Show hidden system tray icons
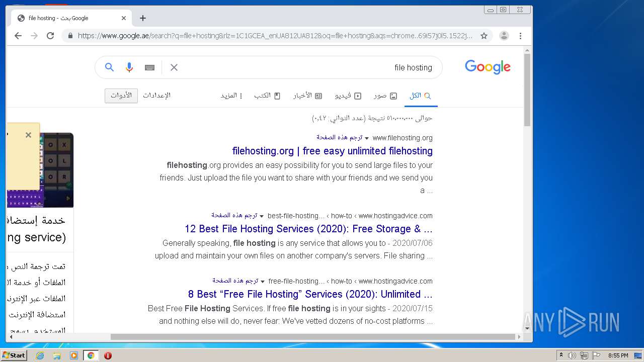This screenshot has height=362, width=644. (x=561, y=355)
